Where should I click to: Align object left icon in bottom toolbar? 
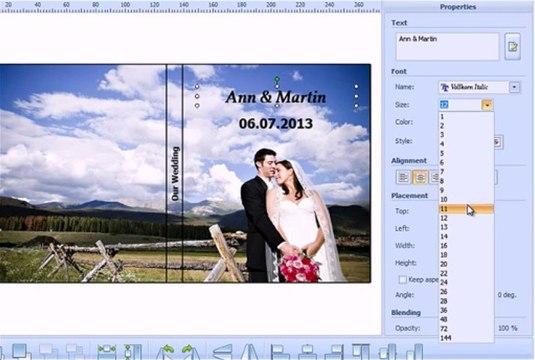279,352
